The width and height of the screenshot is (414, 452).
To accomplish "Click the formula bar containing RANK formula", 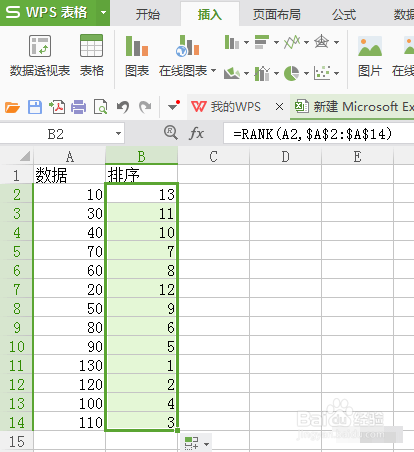I will pyautogui.click(x=319, y=134).
